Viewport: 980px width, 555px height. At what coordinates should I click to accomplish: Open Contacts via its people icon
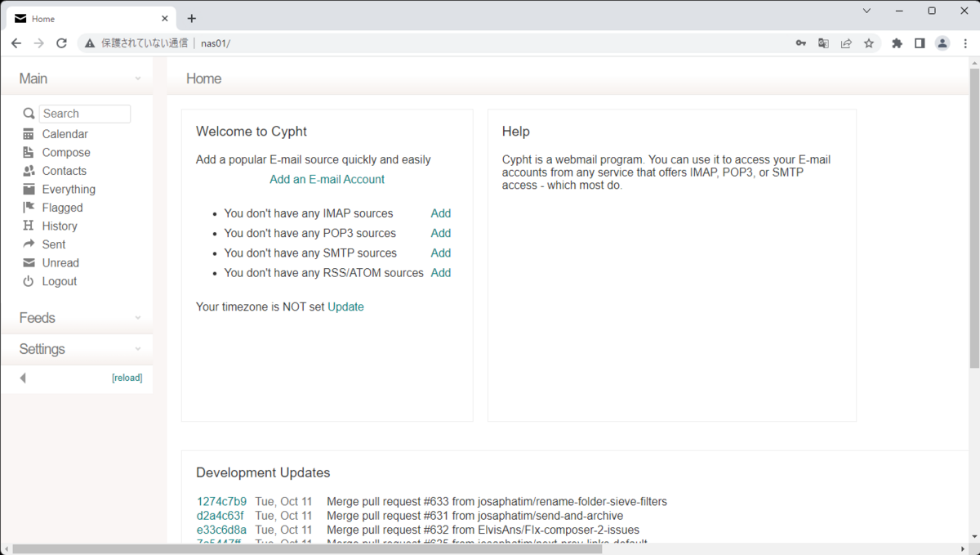tap(29, 171)
